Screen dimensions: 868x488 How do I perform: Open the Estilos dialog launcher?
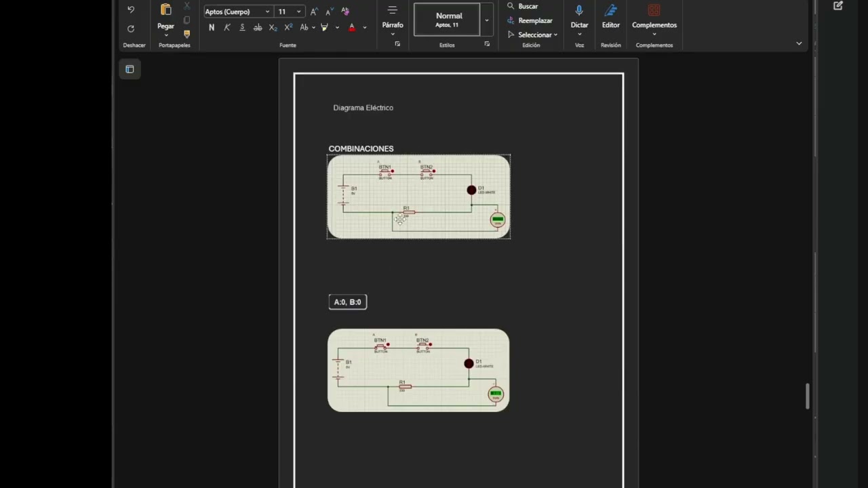pyautogui.click(x=487, y=44)
